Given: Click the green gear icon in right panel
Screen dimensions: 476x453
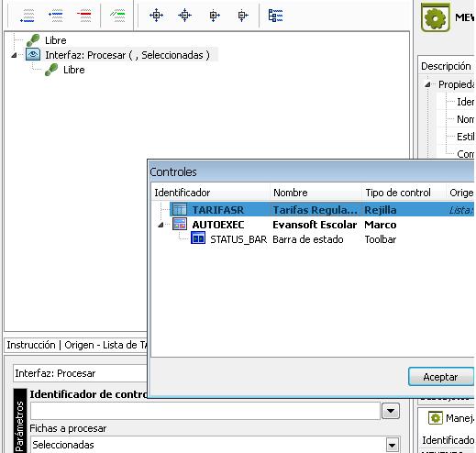Looking at the screenshot, I should (436, 17).
